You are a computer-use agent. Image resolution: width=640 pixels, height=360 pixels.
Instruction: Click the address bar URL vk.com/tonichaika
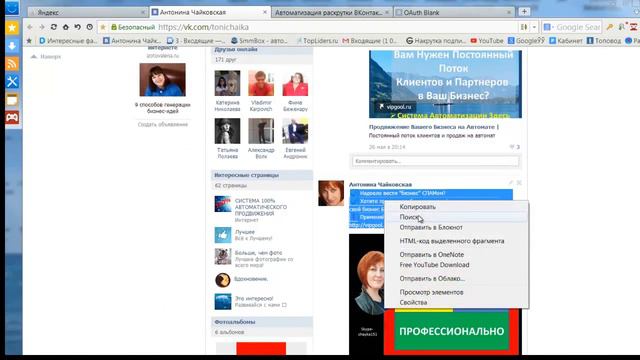tap(203, 27)
